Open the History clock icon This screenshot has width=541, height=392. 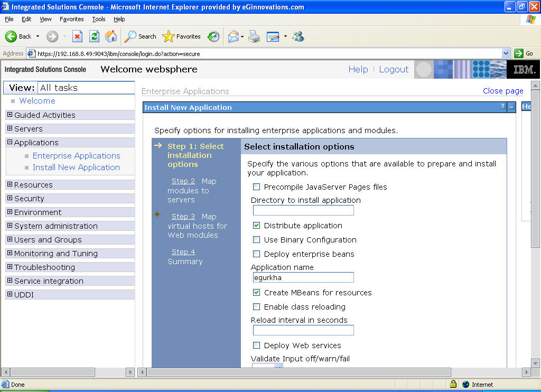pyautogui.click(x=213, y=36)
